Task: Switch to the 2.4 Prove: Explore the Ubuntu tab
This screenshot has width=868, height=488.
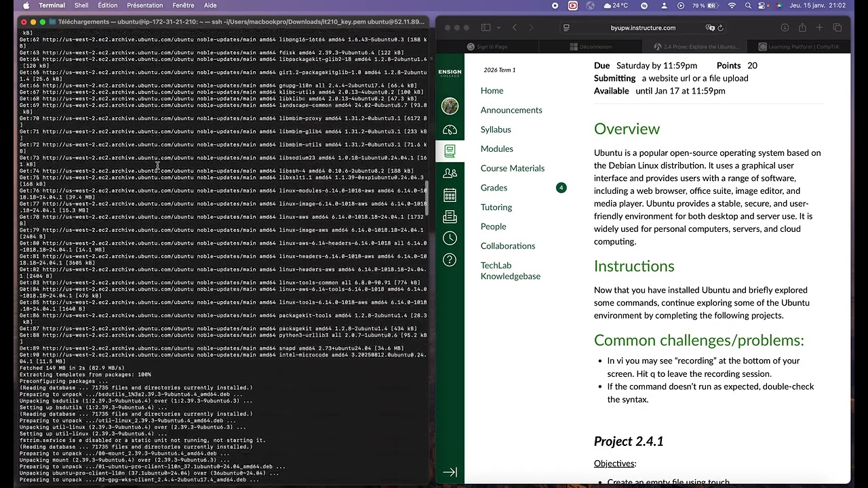Action: pos(696,47)
